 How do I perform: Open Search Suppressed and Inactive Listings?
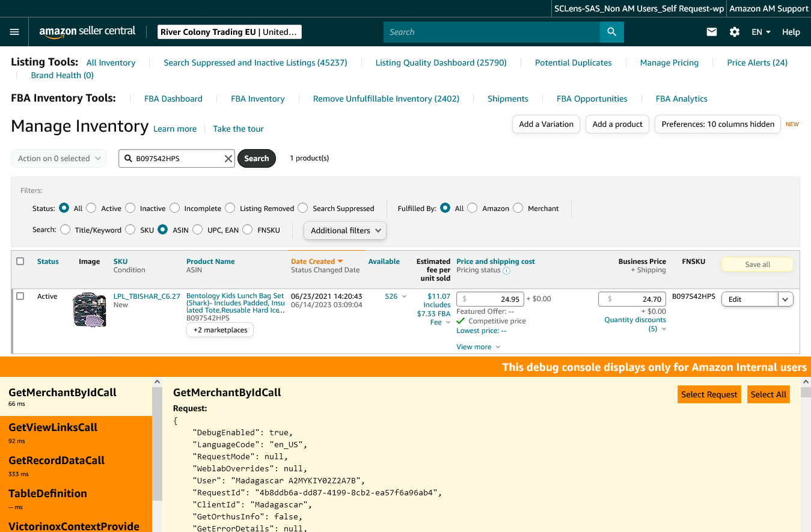(256, 63)
